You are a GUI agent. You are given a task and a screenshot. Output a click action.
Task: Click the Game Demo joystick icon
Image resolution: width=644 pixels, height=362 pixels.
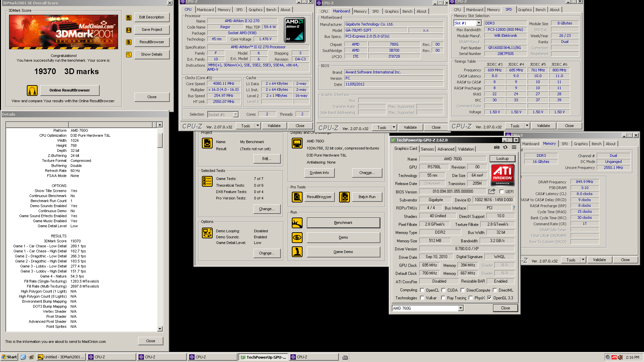[297, 252]
